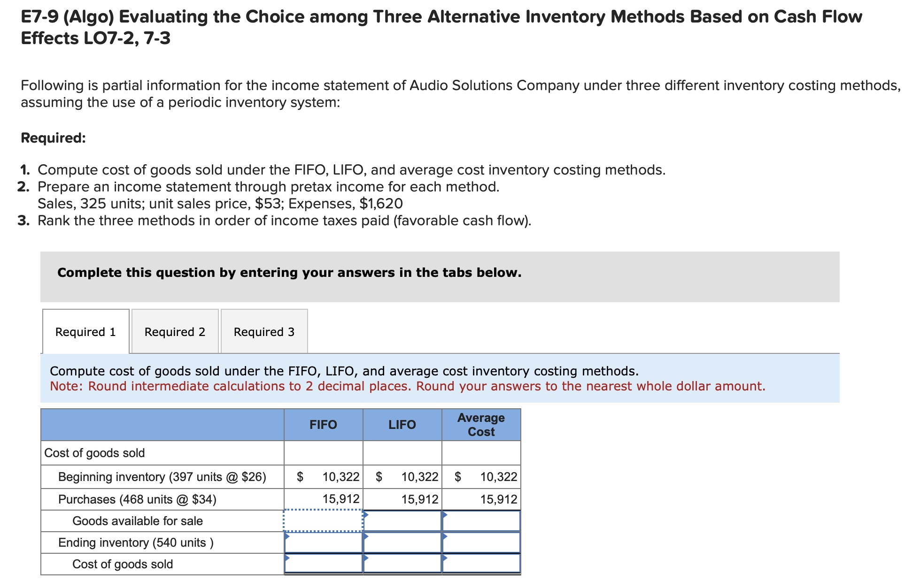Click the LIFO Ending inventory input cell

click(402, 542)
